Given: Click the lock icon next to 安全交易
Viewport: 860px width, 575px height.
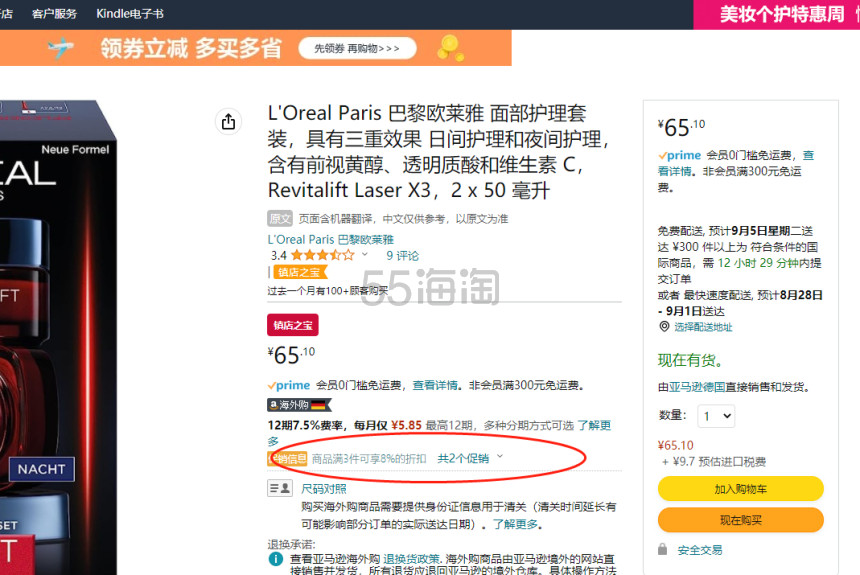Looking at the screenshot, I should pos(663,549).
